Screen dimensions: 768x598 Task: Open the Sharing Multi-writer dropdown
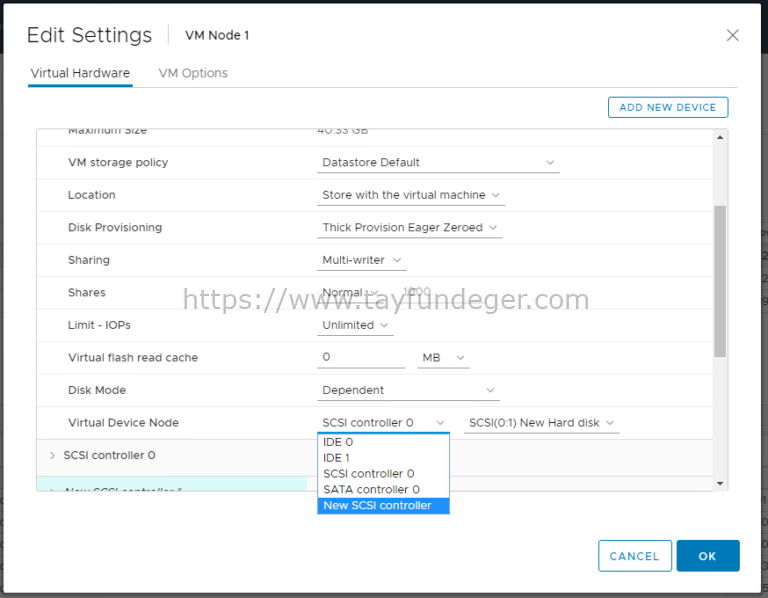362,260
